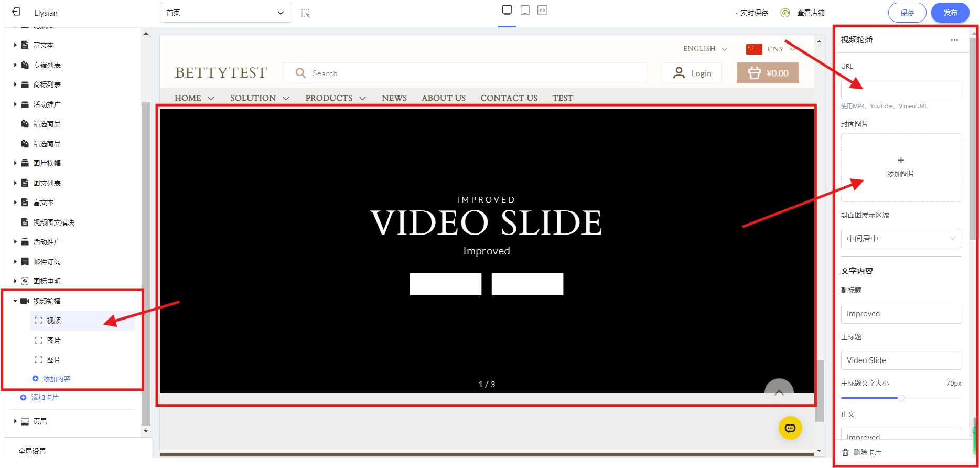Open the 首页 page selector dropdown
The image size is (980, 468).
click(x=225, y=13)
